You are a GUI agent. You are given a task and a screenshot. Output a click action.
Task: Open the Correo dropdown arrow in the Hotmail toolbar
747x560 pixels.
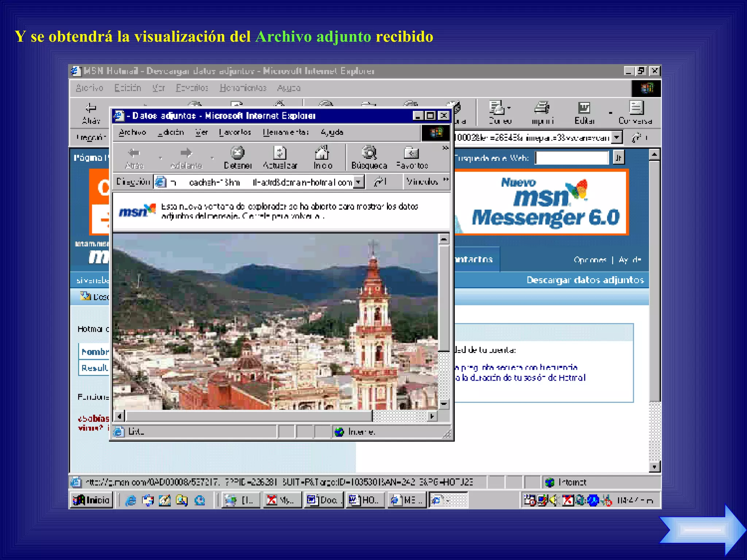509,108
